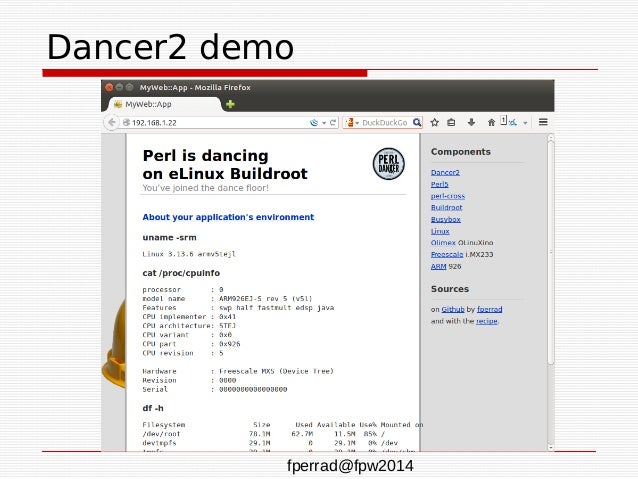Click the page vertical scrollbar
Viewport: 638px width, 479px height.
tap(551, 252)
